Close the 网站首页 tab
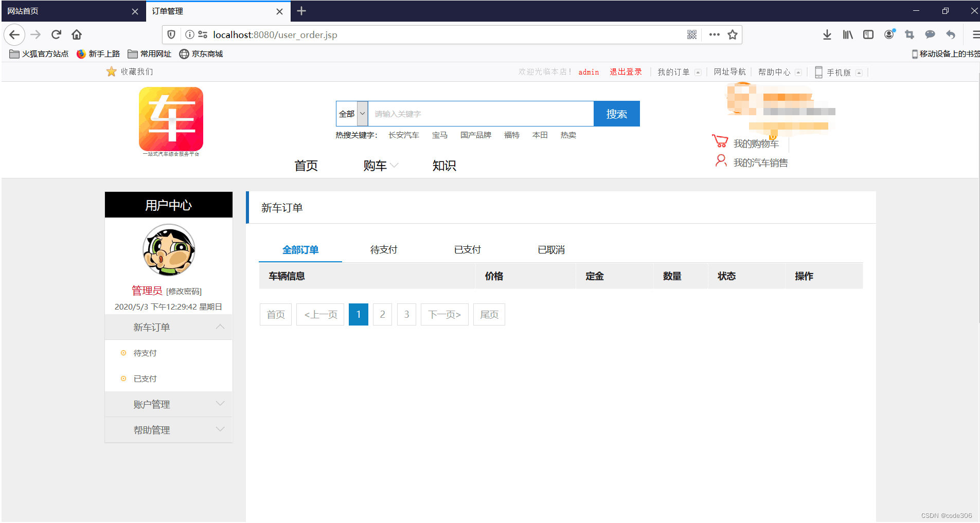Image resolution: width=980 pixels, height=523 pixels. (x=135, y=11)
